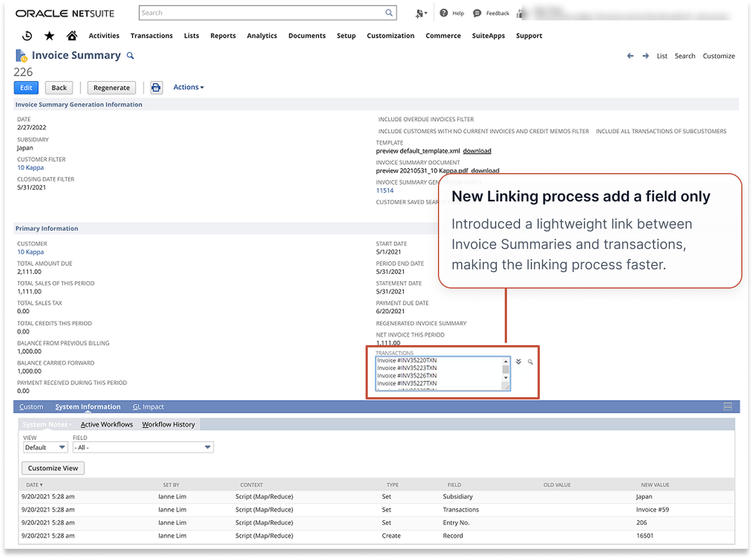Open the Recent Records history icon
Screen dimensions: 756x559
click(x=27, y=36)
